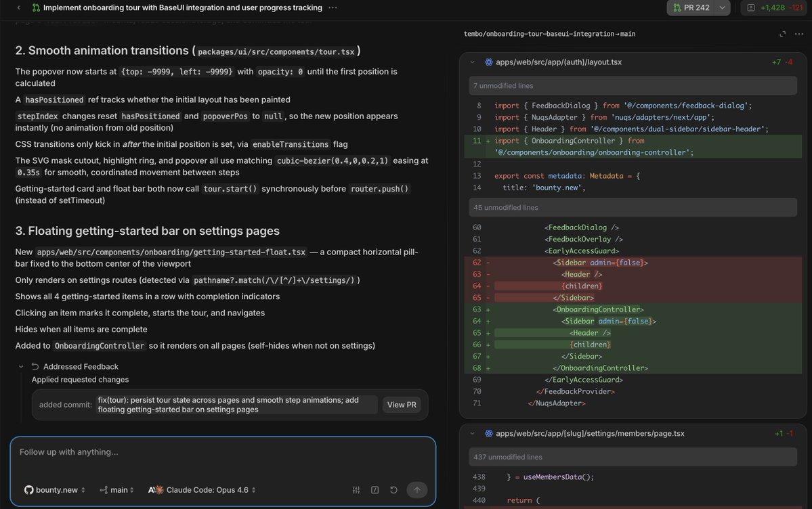Image resolution: width=812 pixels, height=509 pixels.
Task: Click the enableTransitions code text
Action: point(291,144)
